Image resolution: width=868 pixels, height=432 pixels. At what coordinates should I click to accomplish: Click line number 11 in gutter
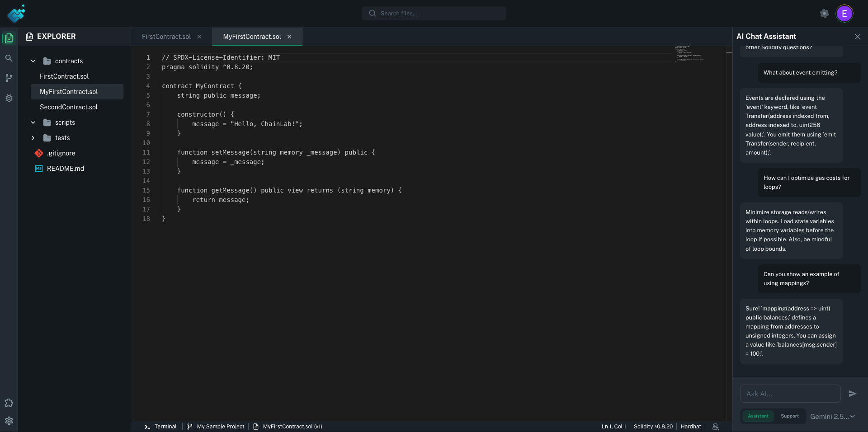pos(146,153)
